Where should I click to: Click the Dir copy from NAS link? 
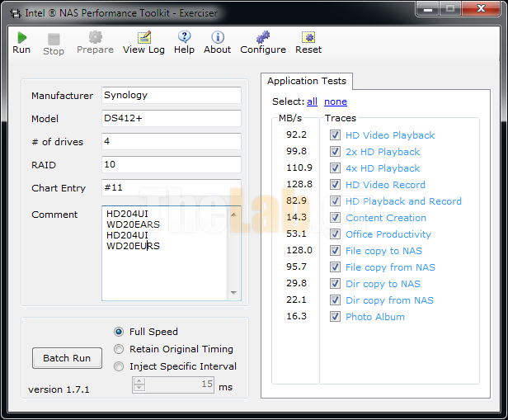pyautogui.click(x=389, y=300)
